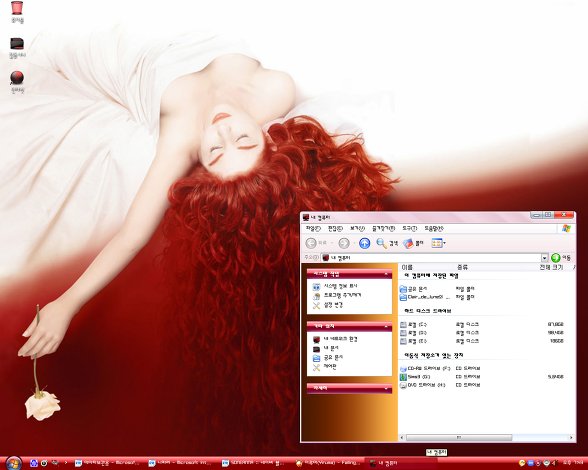This screenshot has width=588, height=470.
Task: Expand the Details panel
Action: (386, 389)
